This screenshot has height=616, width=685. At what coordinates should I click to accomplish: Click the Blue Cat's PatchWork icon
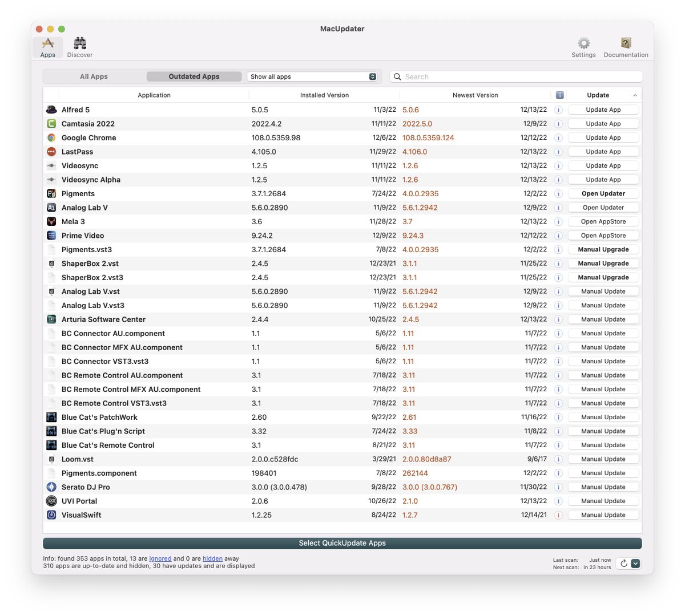pyautogui.click(x=51, y=417)
